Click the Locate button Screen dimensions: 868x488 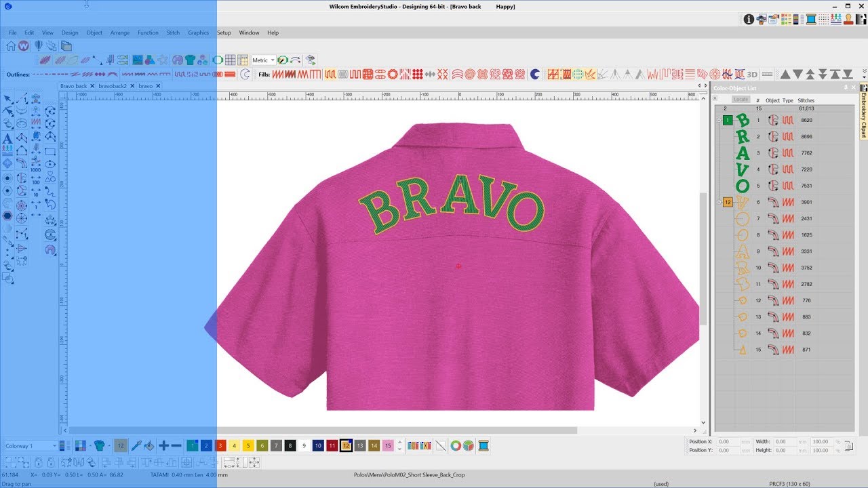[741, 100]
